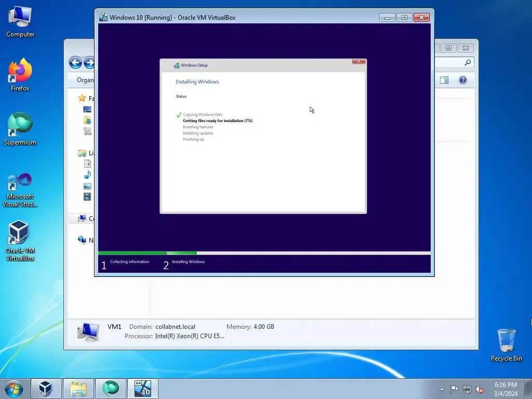Open Explorer help question mark icon
This screenshot has height=399, width=532.
click(463, 80)
